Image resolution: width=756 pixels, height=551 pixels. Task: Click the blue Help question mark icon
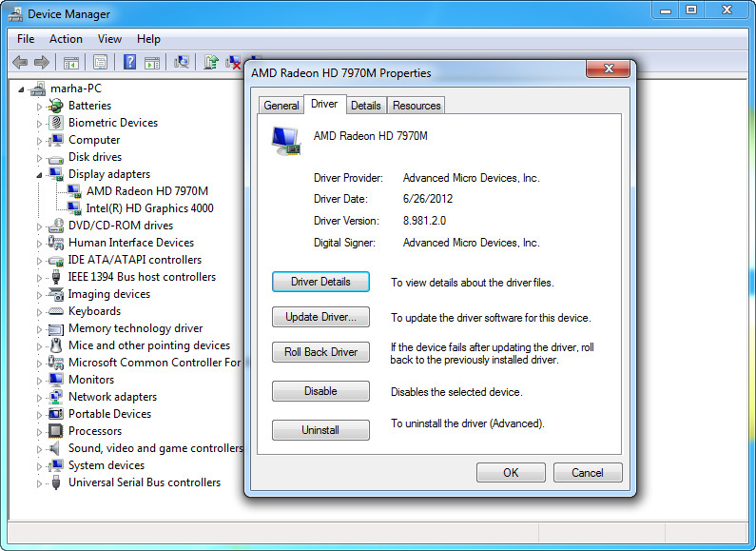[x=129, y=62]
